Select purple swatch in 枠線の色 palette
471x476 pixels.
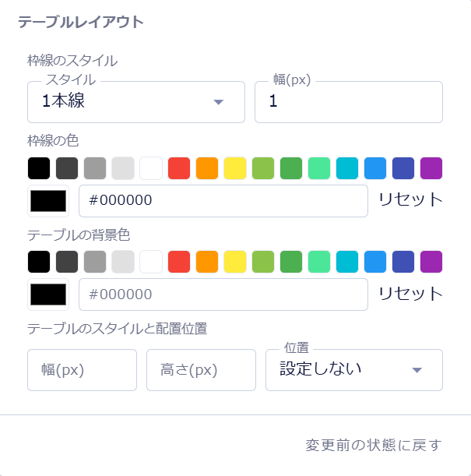tap(431, 168)
